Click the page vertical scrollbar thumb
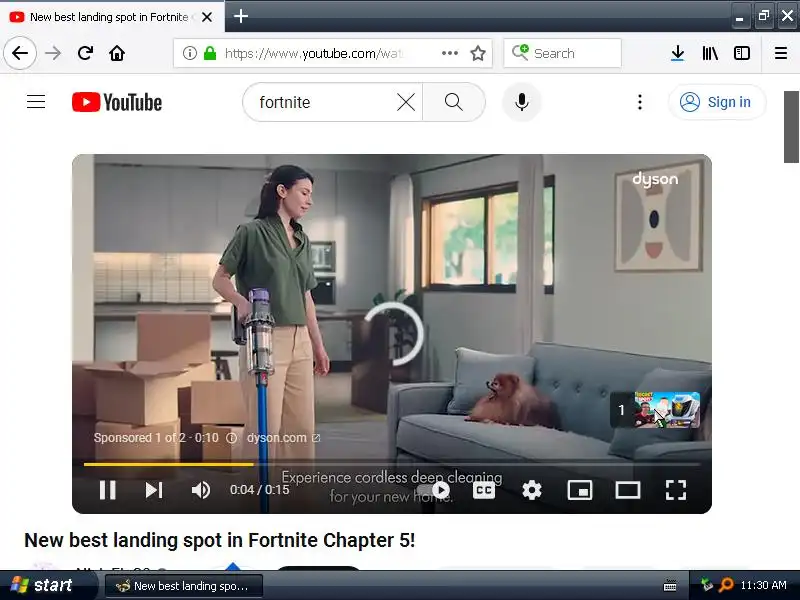Viewport: 800px width, 600px height. (791, 127)
